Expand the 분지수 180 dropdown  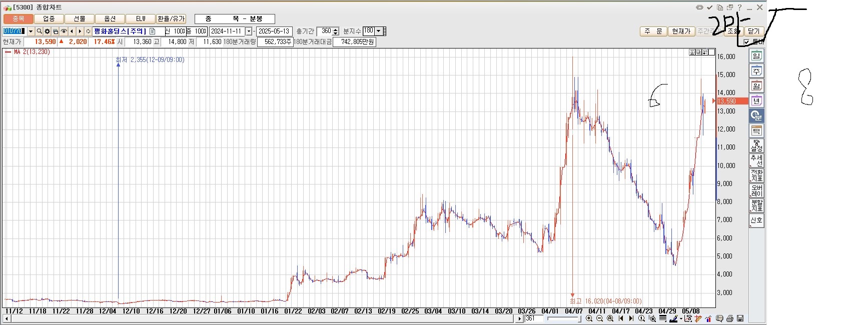[x=379, y=31]
